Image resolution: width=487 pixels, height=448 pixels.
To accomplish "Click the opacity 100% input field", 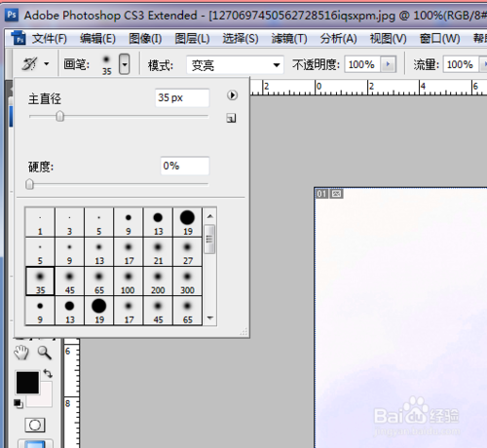I will [363, 64].
